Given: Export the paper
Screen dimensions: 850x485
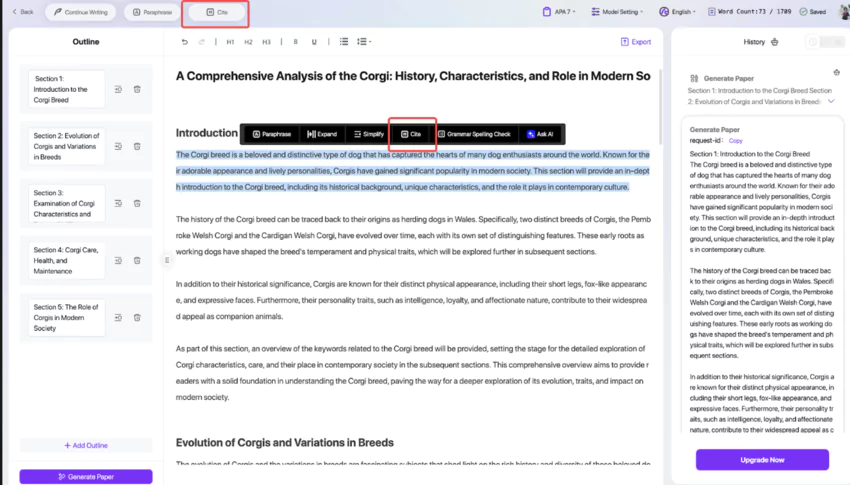Looking at the screenshot, I should [636, 42].
